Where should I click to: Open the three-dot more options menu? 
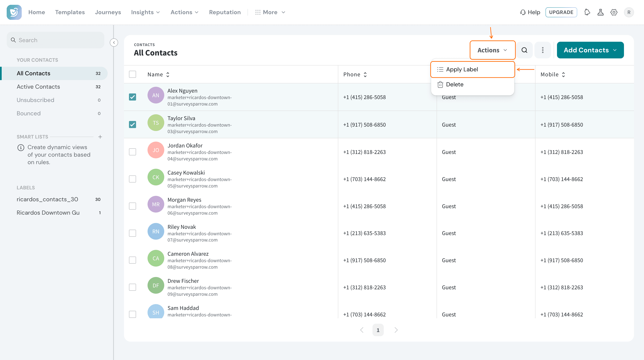[543, 50]
